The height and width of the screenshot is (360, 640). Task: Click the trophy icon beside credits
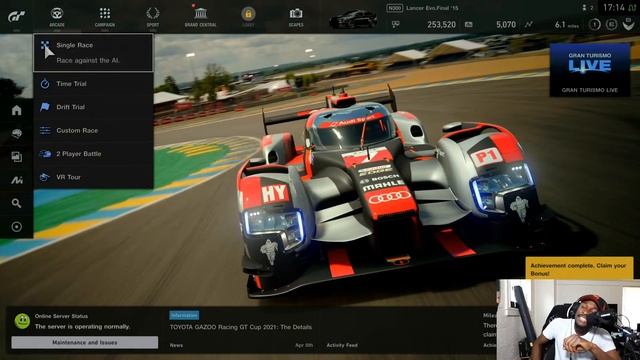click(396, 25)
